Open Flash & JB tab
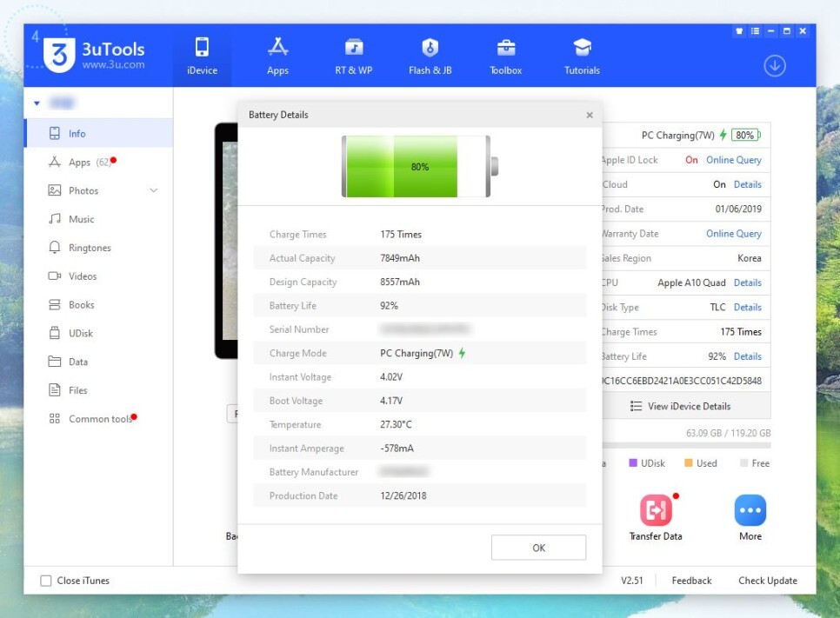 click(430, 56)
